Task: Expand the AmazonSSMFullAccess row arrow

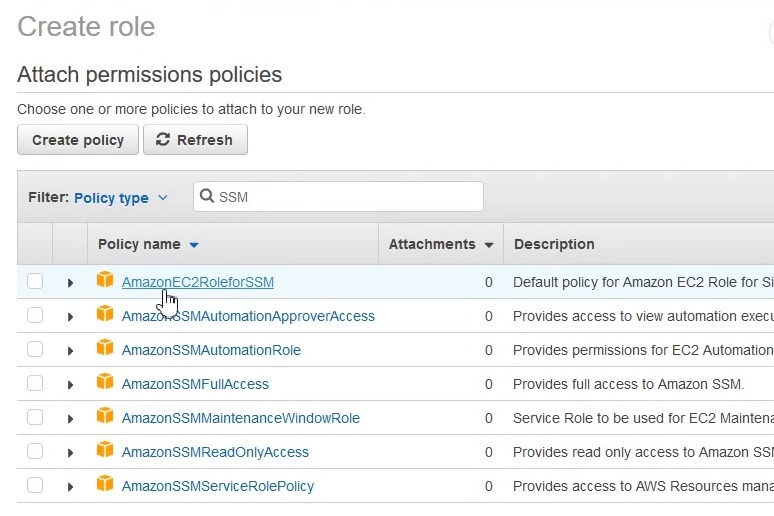Action: [x=70, y=385]
